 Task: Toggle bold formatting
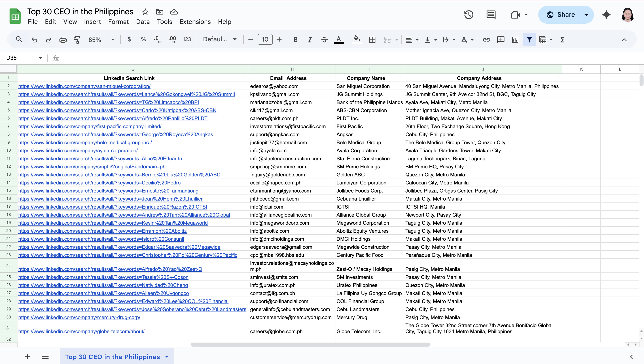[295, 40]
